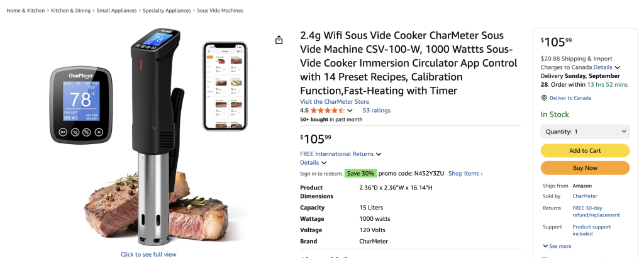
Task: Expand the Details link under the price
Action: [x=313, y=163]
